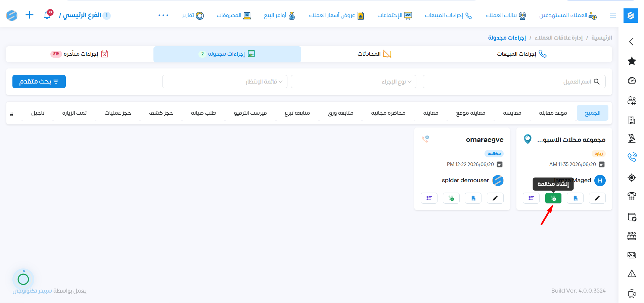Screen dimensions: 644x303
Task: Select the معاينة filter tab
Action: pyautogui.click(x=431, y=113)
